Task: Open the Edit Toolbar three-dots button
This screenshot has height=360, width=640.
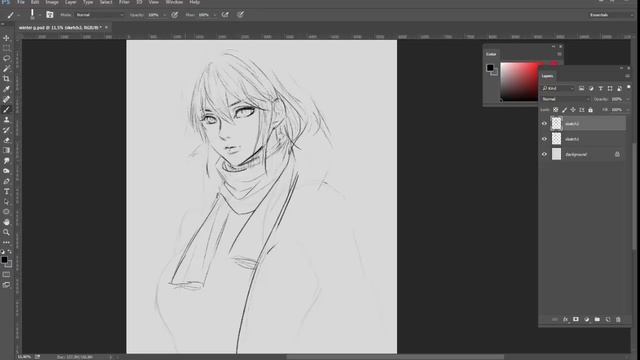Action: click(6, 242)
